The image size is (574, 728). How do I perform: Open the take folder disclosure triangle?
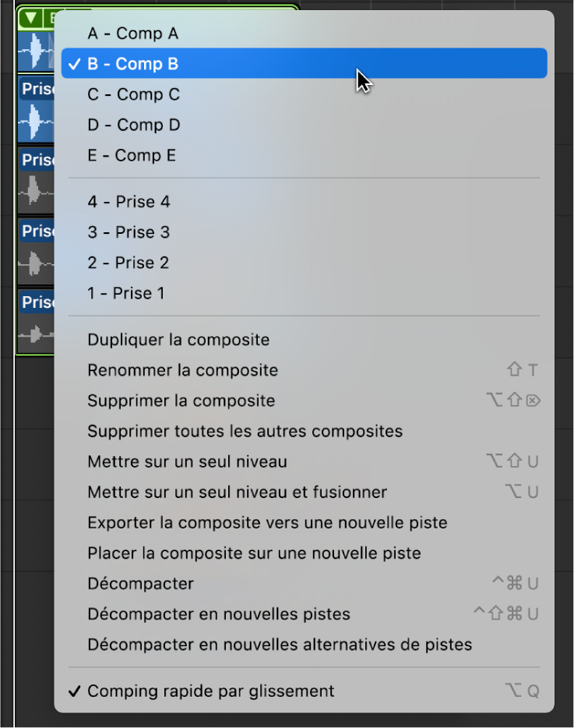click(30, 17)
